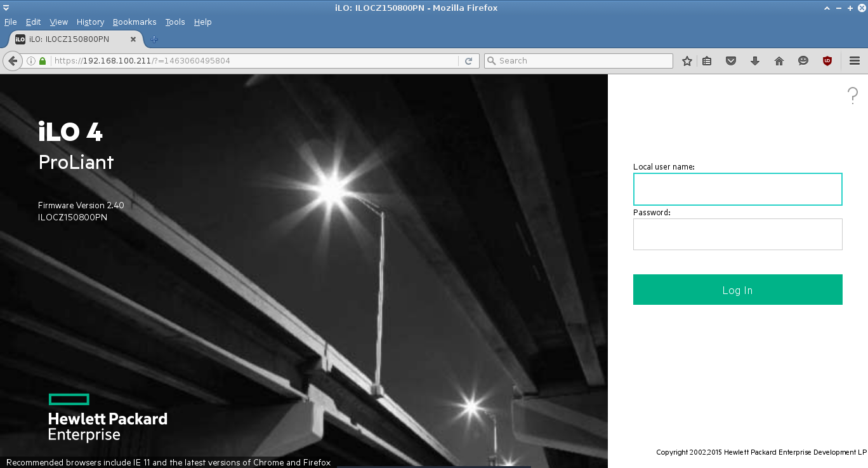Open the site information icon

[x=30, y=61]
